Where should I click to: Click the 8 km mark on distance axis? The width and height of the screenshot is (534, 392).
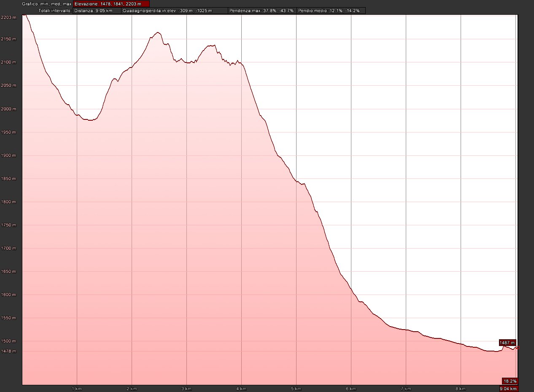[460, 388]
